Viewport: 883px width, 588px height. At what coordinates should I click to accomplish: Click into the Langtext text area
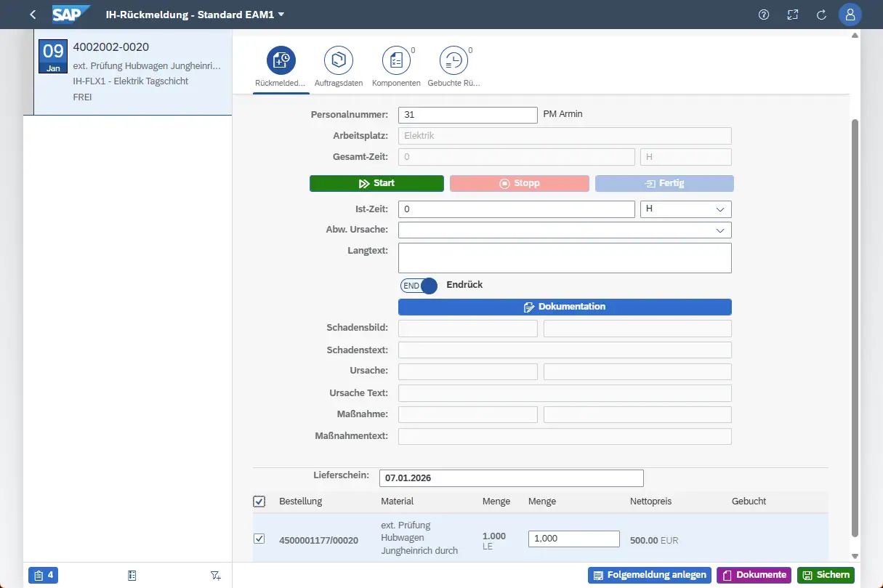point(565,258)
